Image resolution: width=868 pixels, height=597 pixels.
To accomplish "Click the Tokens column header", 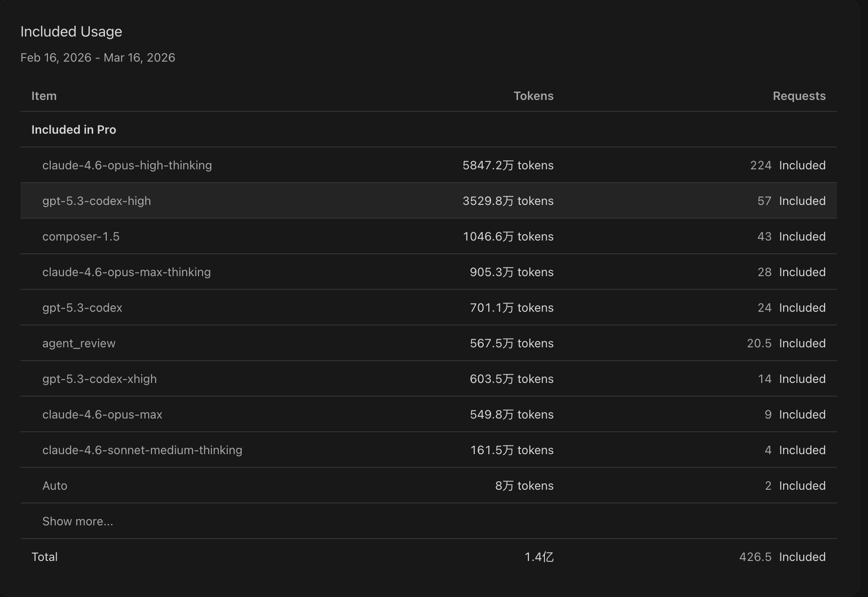I will click(x=533, y=96).
